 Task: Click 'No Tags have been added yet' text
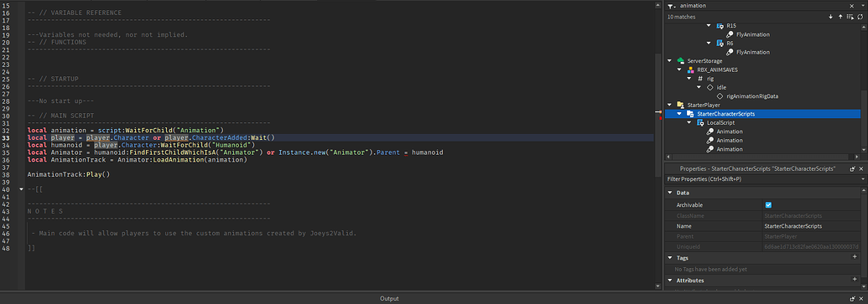click(x=710, y=269)
